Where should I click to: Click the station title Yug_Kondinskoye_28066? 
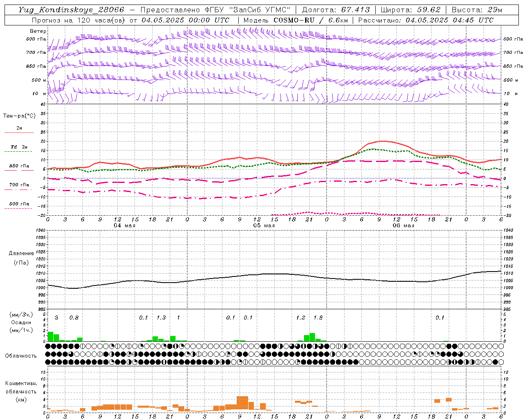pyautogui.click(x=71, y=10)
